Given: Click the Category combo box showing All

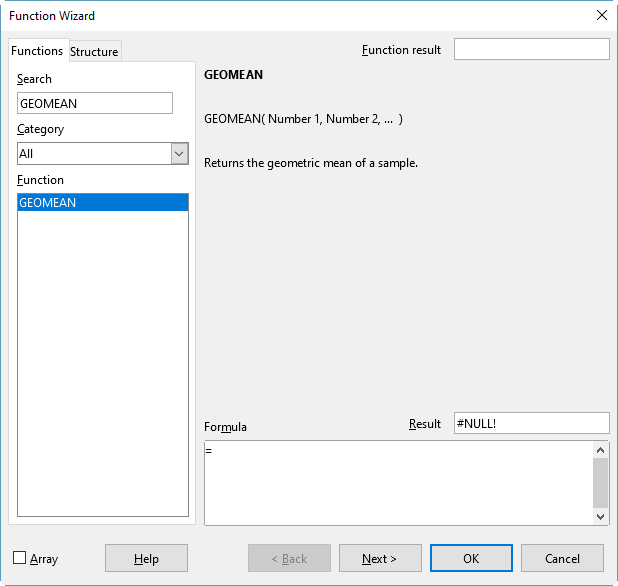Looking at the screenshot, I should point(93,154).
